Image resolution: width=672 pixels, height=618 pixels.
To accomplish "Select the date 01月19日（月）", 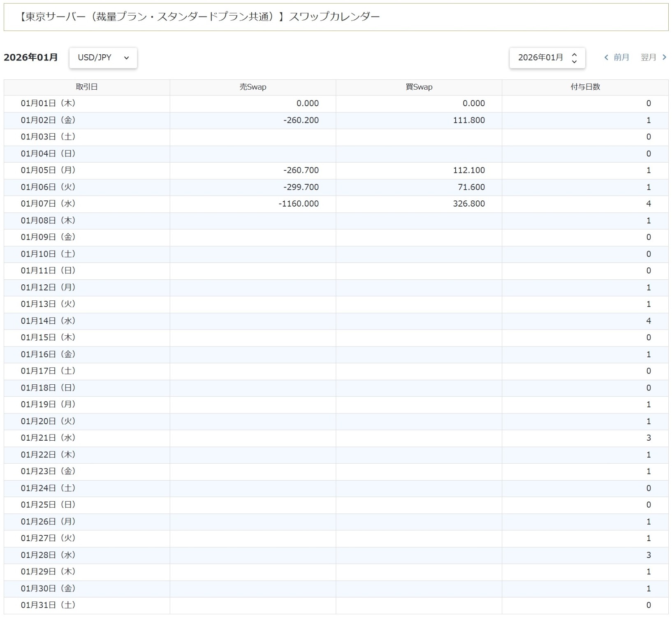I will click(48, 404).
